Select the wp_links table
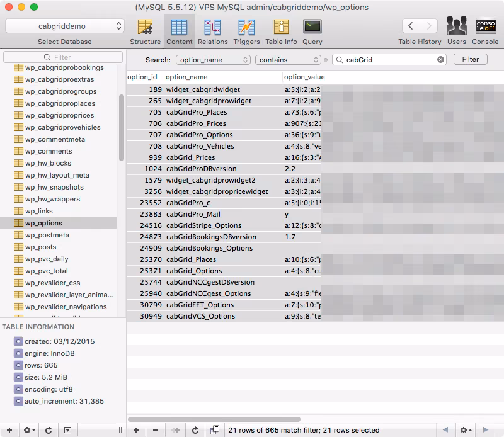The width and height of the screenshot is (504, 437). [58, 211]
